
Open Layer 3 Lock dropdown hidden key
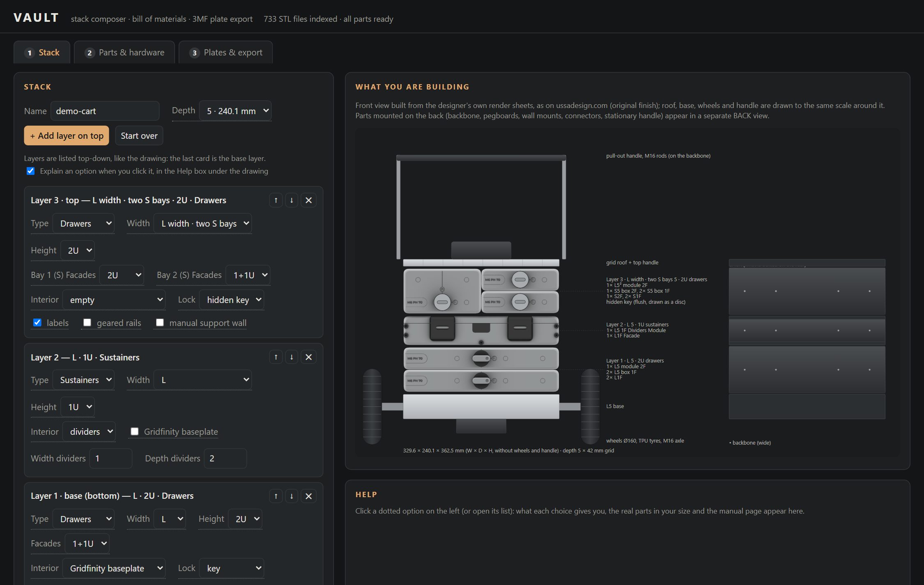click(232, 300)
